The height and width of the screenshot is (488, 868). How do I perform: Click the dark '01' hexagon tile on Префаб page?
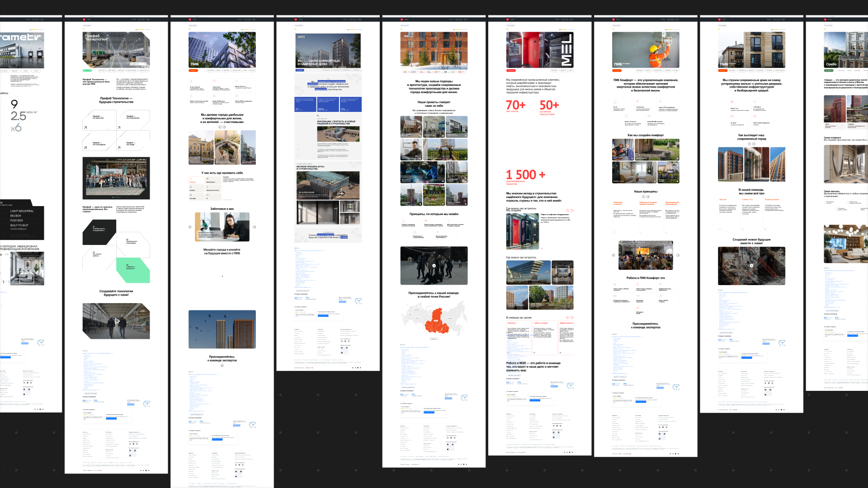(99, 232)
